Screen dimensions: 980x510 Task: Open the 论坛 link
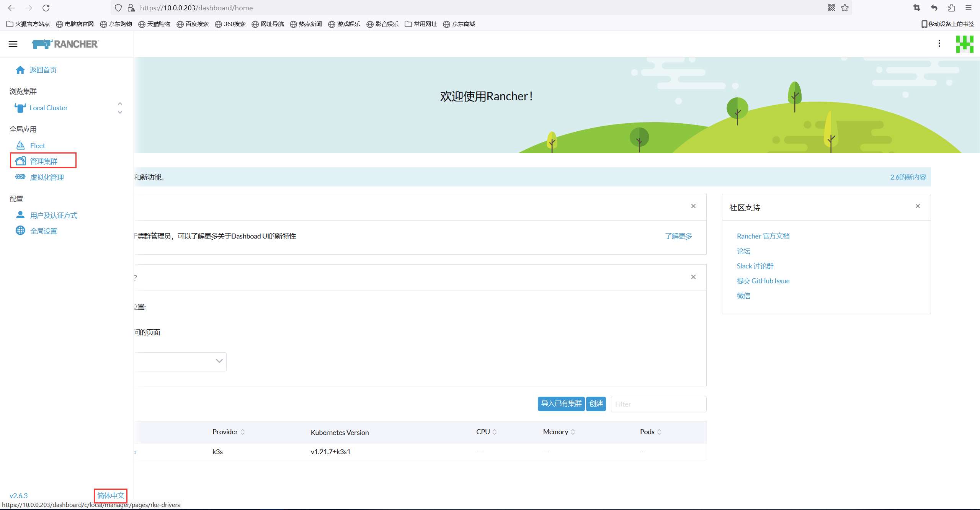click(743, 251)
